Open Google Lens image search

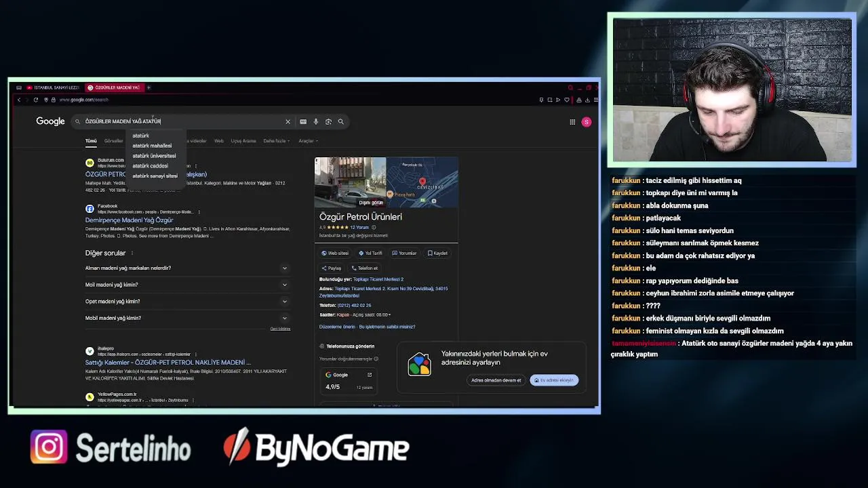coord(328,121)
